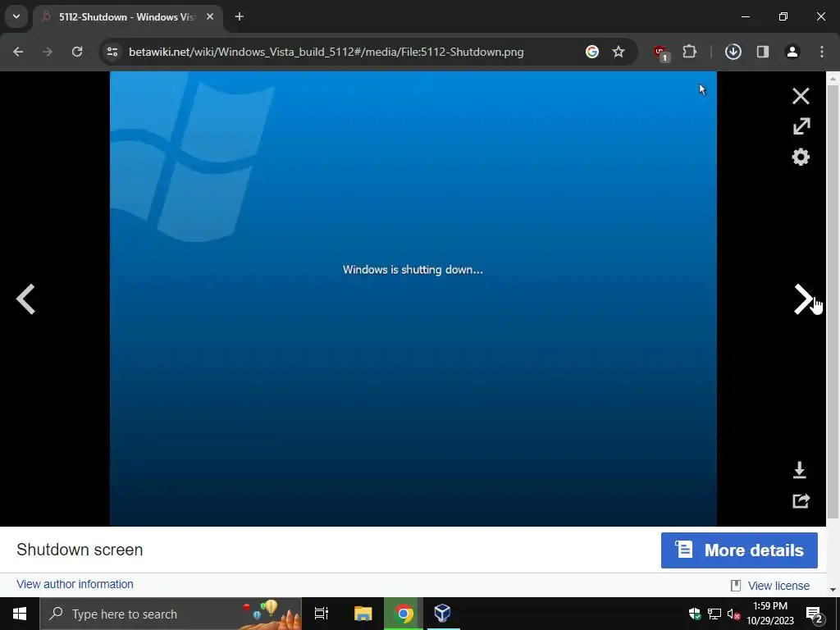
Task: View site information icon in address bar
Action: pos(112,52)
